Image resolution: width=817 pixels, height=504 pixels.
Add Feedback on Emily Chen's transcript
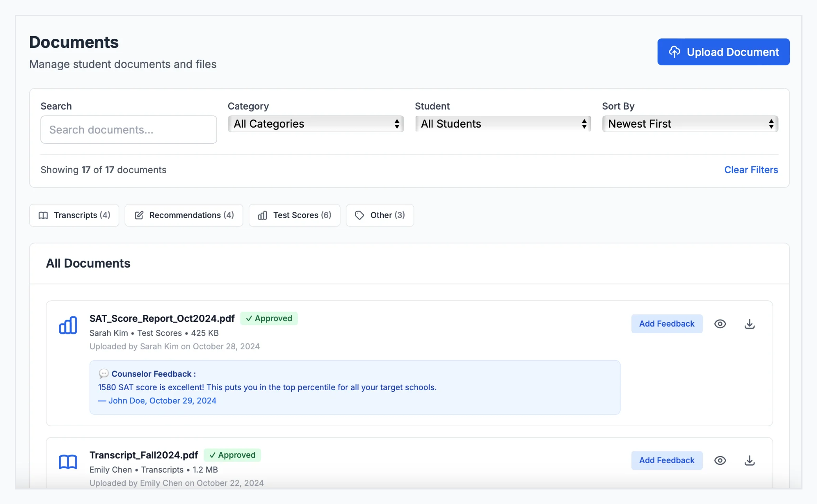coord(667,460)
